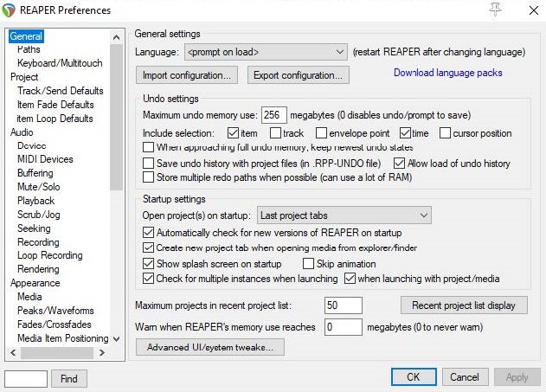Open Media preferences page
Viewport: 546px width, 392px height.
pyautogui.click(x=29, y=297)
